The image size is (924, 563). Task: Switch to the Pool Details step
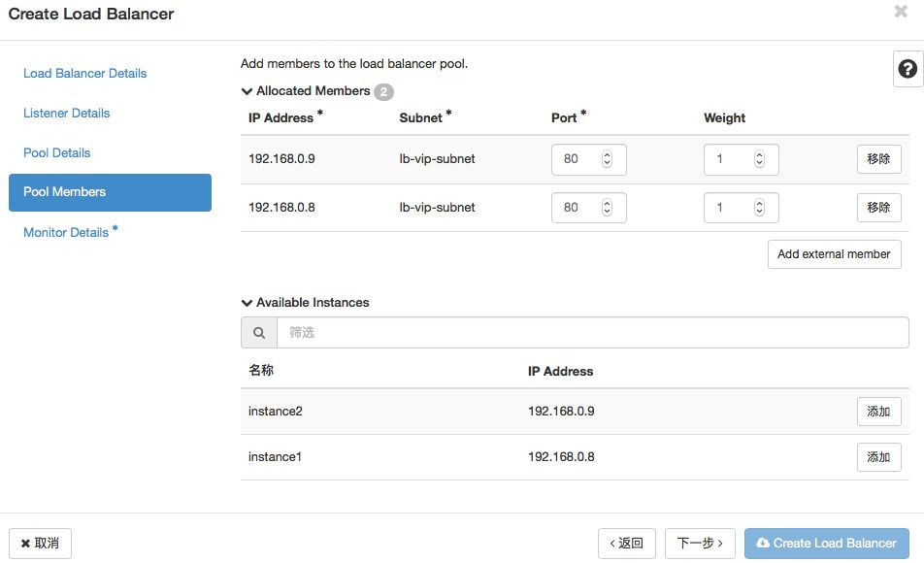click(x=57, y=152)
